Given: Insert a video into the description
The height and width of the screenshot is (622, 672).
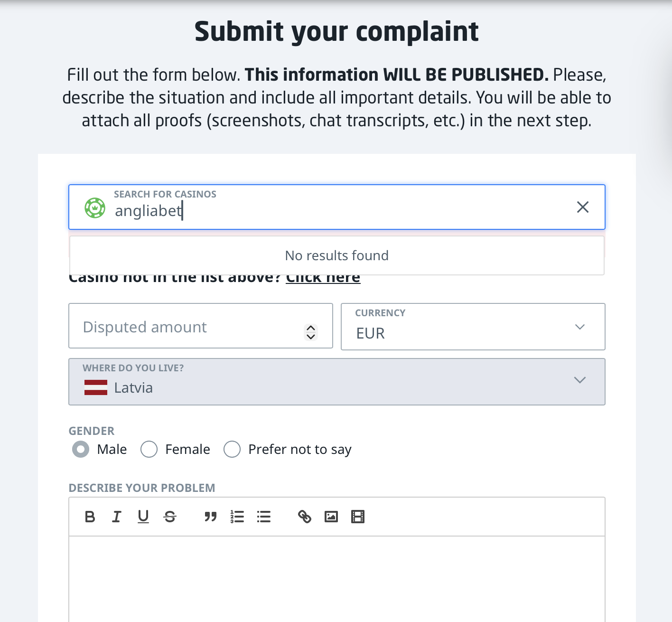Looking at the screenshot, I should pos(358,517).
